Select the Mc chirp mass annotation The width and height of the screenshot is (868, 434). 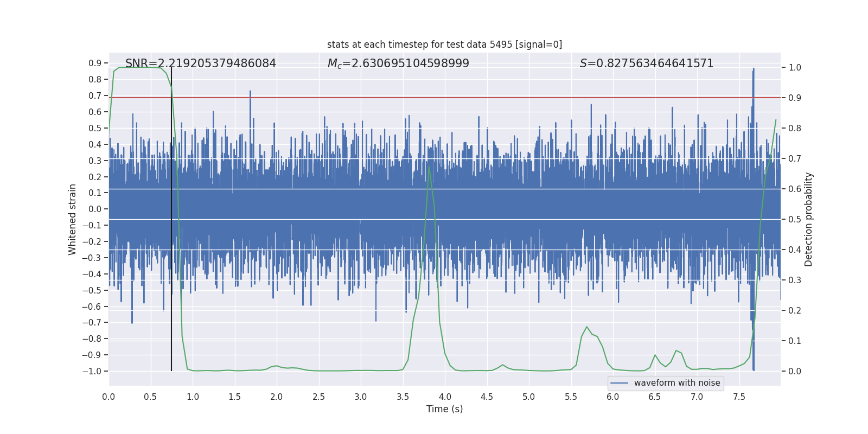tap(398, 63)
